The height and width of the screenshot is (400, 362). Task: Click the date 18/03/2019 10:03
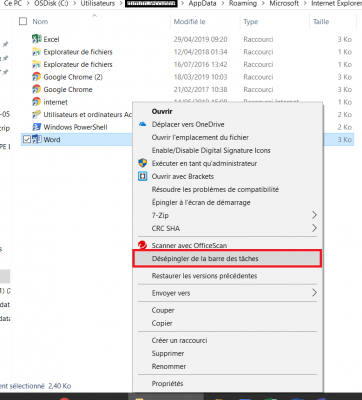point(200,77)
